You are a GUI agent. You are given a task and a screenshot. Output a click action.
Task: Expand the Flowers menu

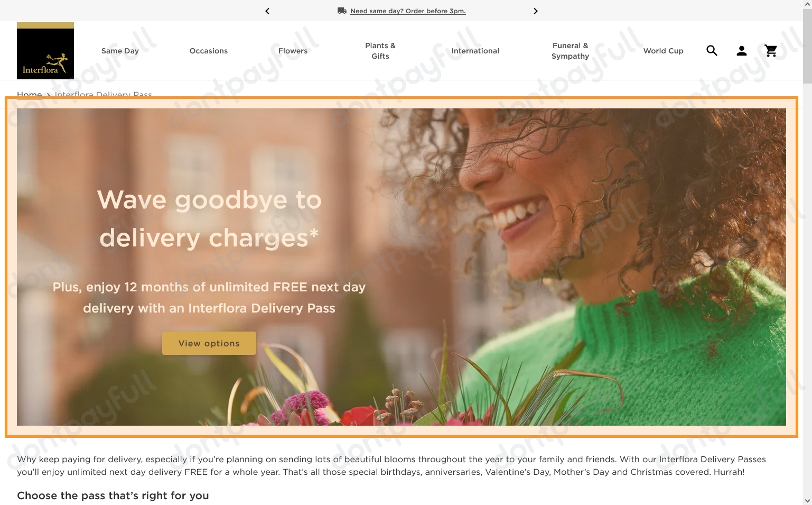293,51
